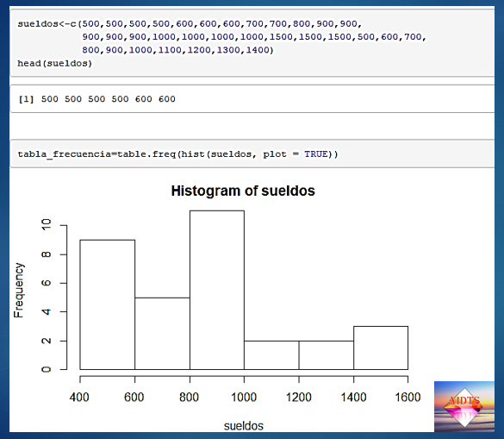Click the y-axis tick label 2
The height and width of the screenshot is (439, 504).
[47, 341]
